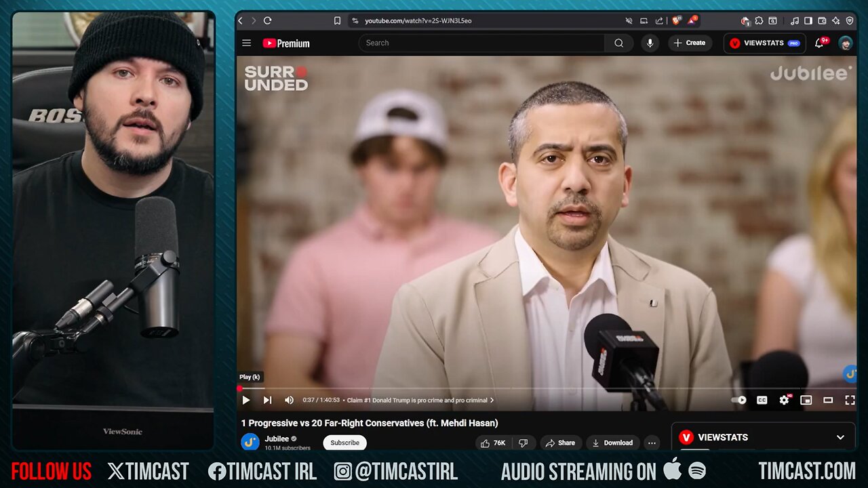
Task: Submit the search with the magnifier icon
Action: [x=618, y=43]
